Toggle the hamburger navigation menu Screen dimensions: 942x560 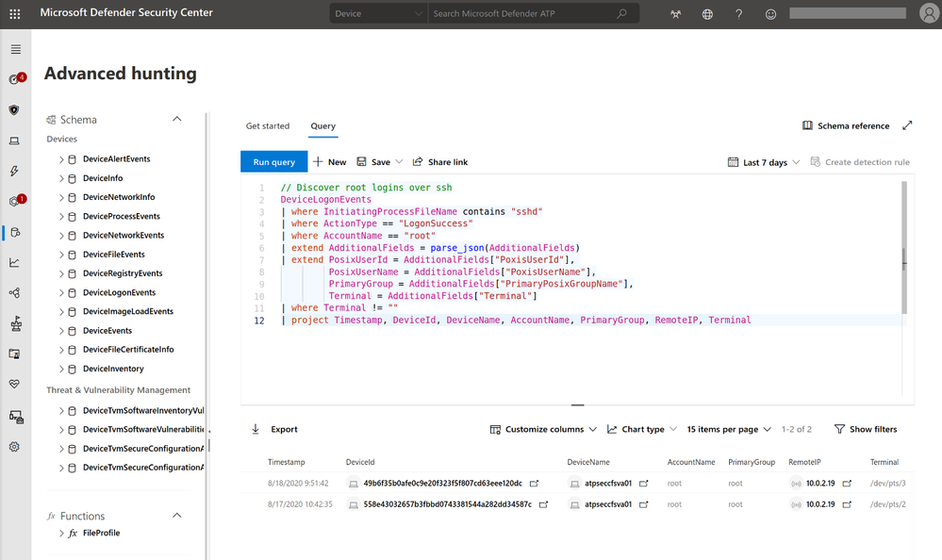16,49
